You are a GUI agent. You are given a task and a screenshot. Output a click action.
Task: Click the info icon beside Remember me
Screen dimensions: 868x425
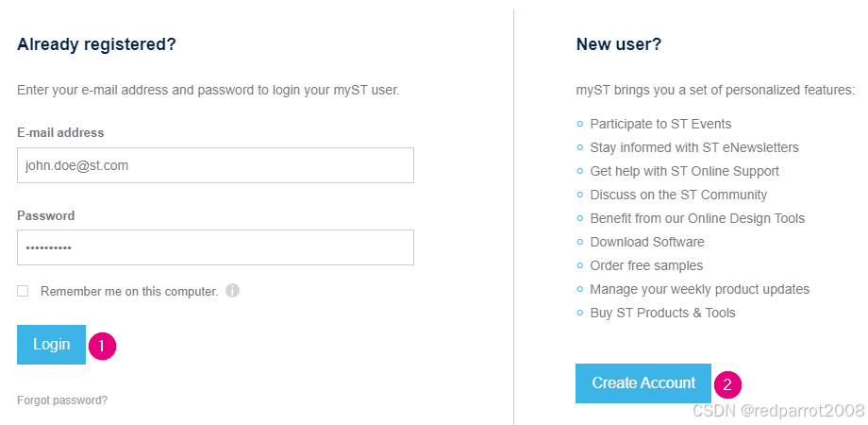232,290
